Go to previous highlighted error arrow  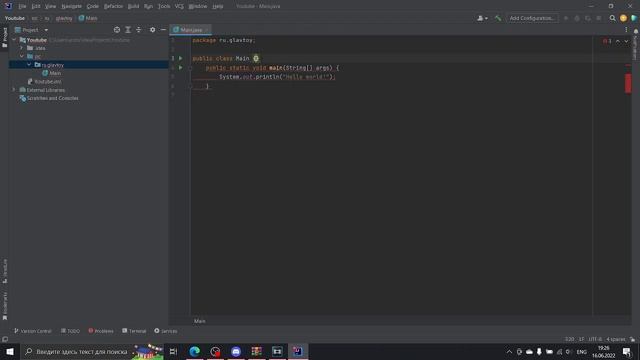(x=618, y=41)
